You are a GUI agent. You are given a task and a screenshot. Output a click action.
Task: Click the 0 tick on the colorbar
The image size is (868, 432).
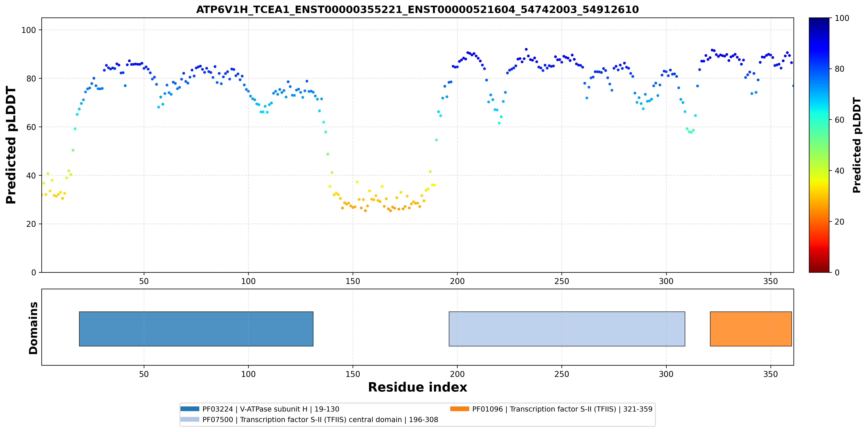(837, 272)
